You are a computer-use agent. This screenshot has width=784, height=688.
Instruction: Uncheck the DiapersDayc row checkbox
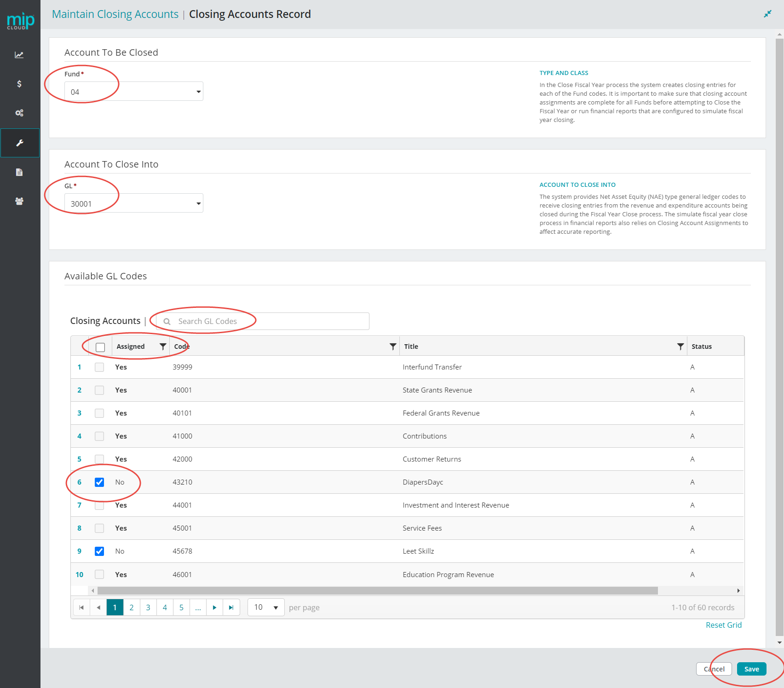99,482
